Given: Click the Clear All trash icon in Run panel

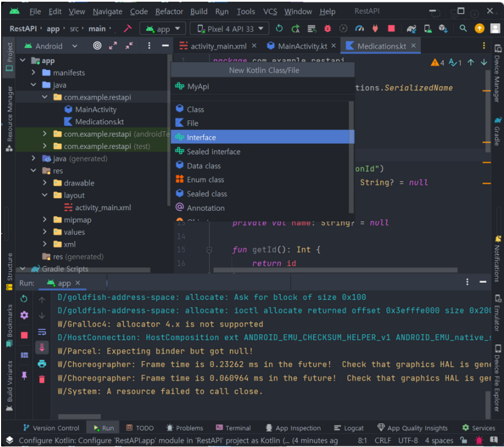Looking at the screenshot, I should click(x=42, y=379).
